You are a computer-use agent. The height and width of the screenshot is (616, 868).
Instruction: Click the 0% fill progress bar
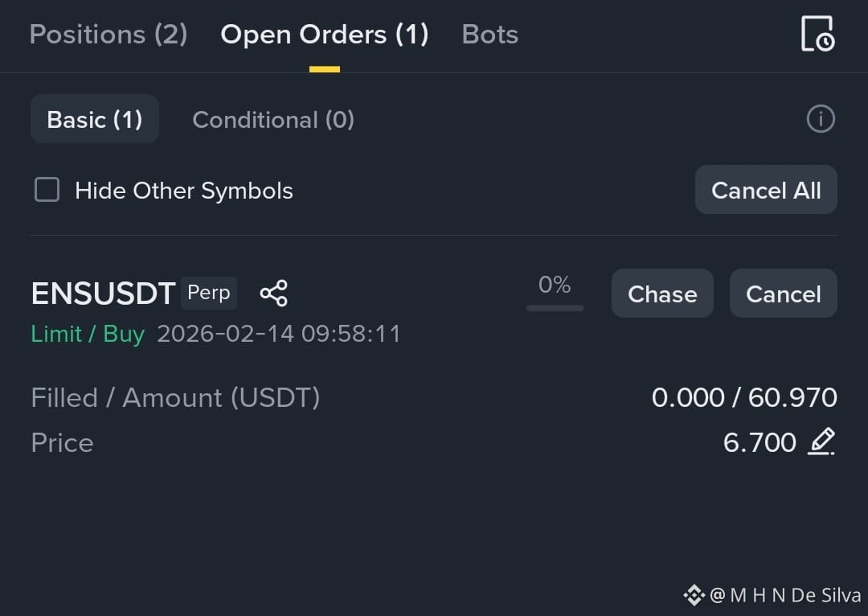pos(555,308)
